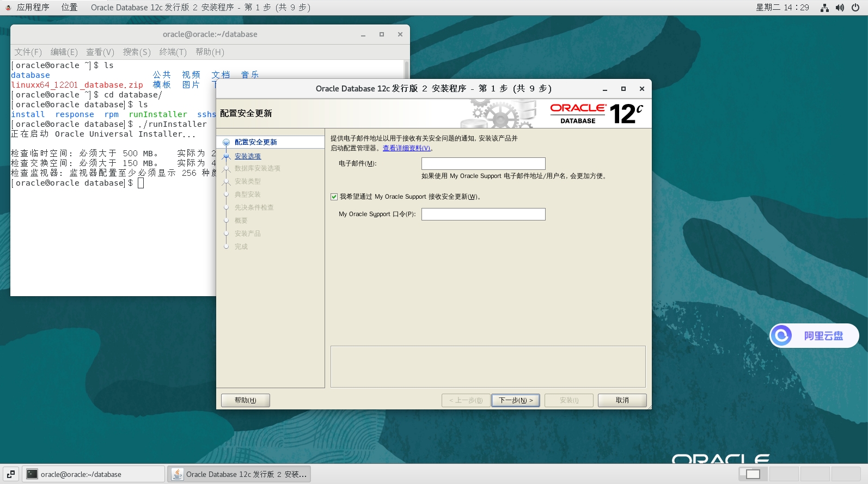Open terminal 文件(F) menu
Screen dimensions: 868x484
[28, 52]
